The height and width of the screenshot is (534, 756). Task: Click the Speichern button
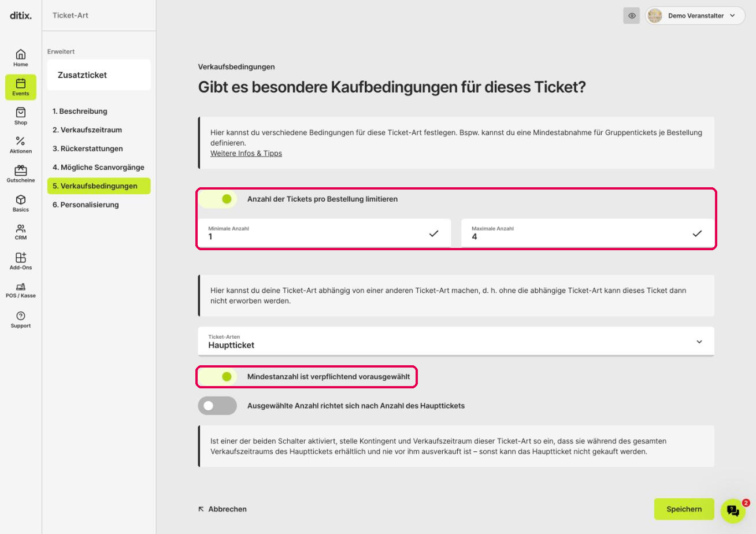point(684,509)
